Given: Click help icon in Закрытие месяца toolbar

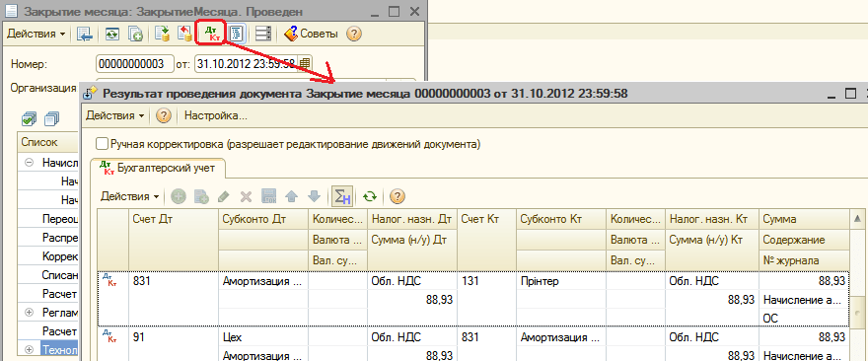Looking at the screenshot, I should (354, 34).
